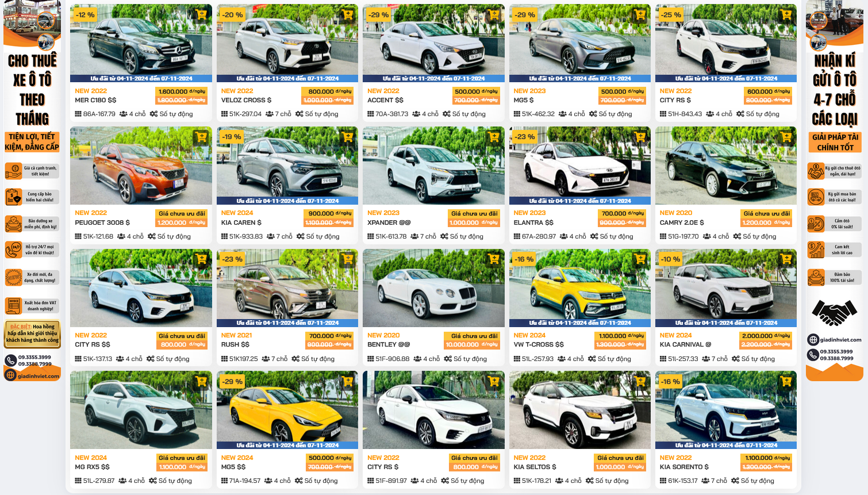Click the cart icon on BENTLEY photo

pos(494,259)
